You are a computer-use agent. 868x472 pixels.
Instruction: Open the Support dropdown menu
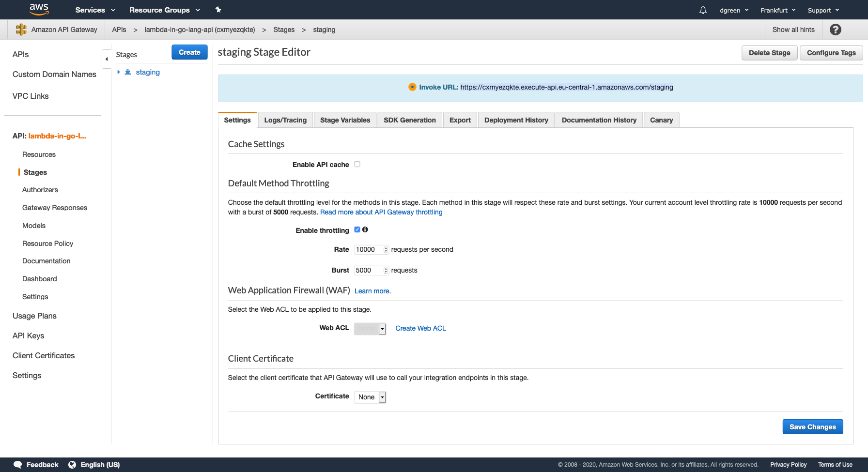pyautogui.click(x=823, y=10)
